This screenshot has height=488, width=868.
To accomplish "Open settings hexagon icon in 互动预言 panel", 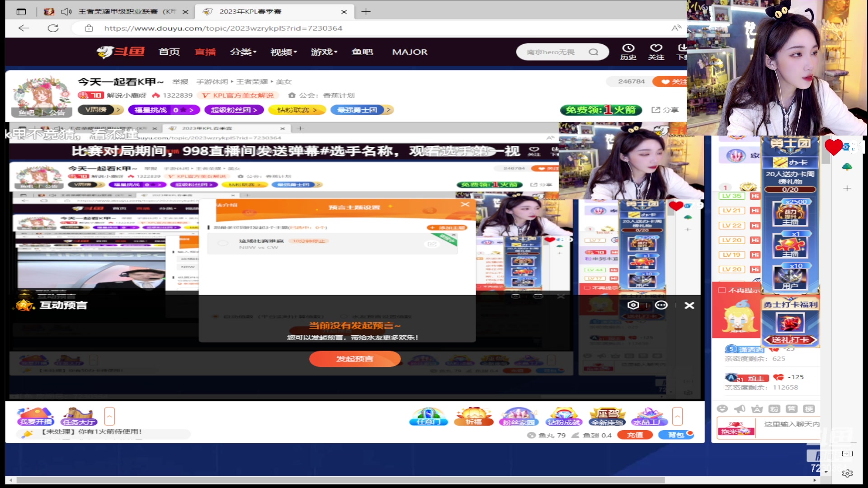I will (633, 305).
